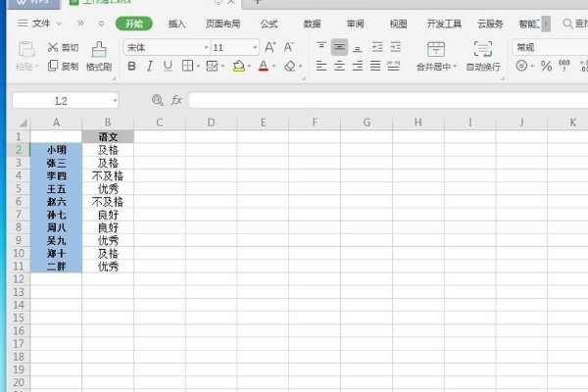Apply the fill color bucket
The width and height of the screenshot is (588, 392).
click(x=238, y=66)
